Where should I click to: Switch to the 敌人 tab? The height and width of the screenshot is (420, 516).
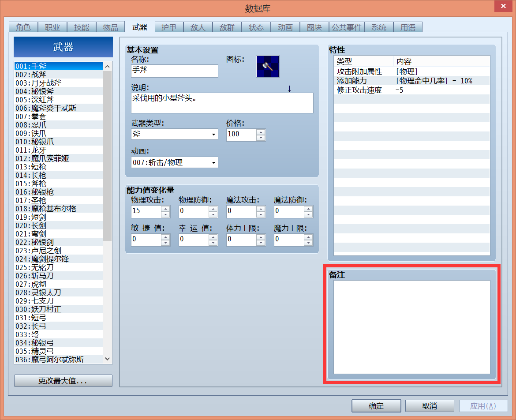198,27
